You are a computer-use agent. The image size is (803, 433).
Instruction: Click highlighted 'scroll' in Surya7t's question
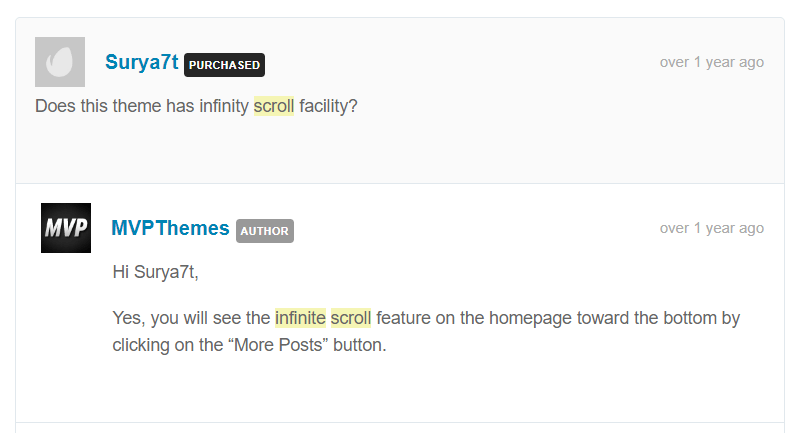click(274, 106)
